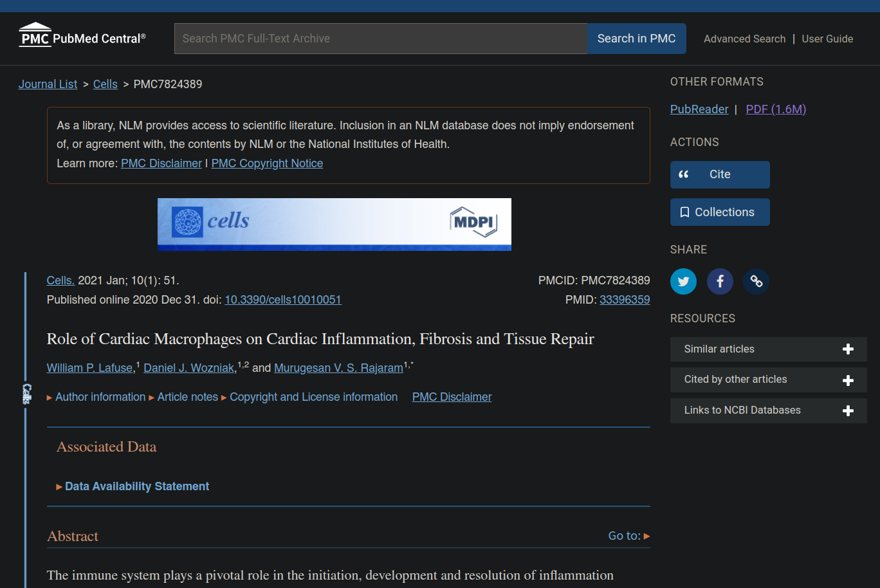Expand Cited by other articles panel

point(768,380)
